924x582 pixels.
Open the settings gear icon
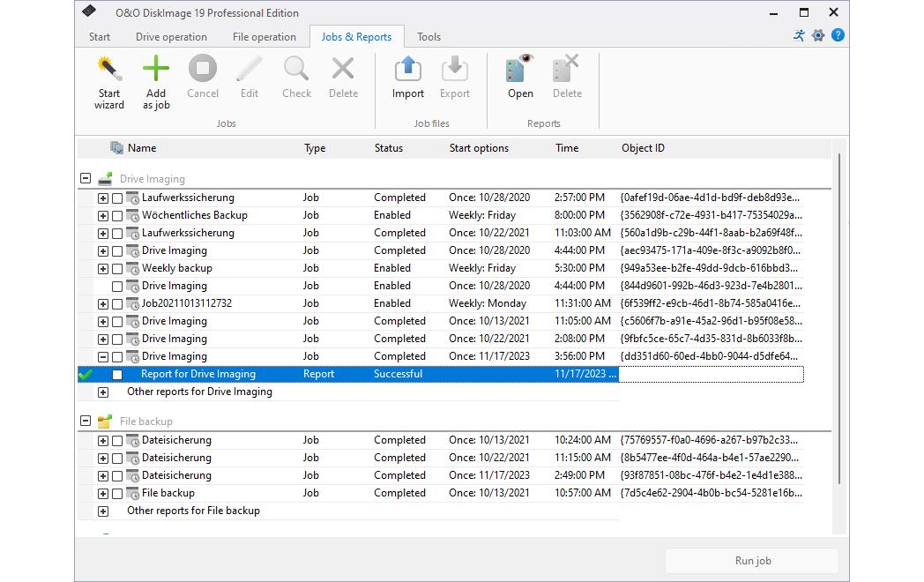click(x=818, y=35)
